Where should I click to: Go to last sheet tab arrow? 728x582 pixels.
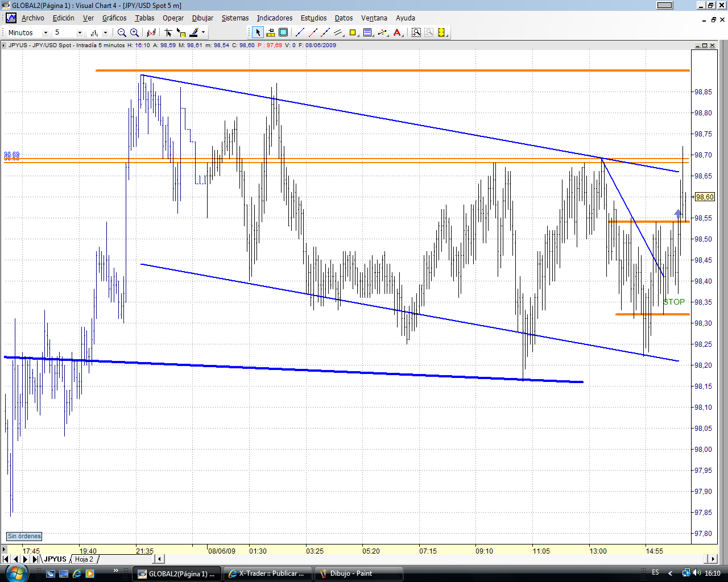click(35, 559)
